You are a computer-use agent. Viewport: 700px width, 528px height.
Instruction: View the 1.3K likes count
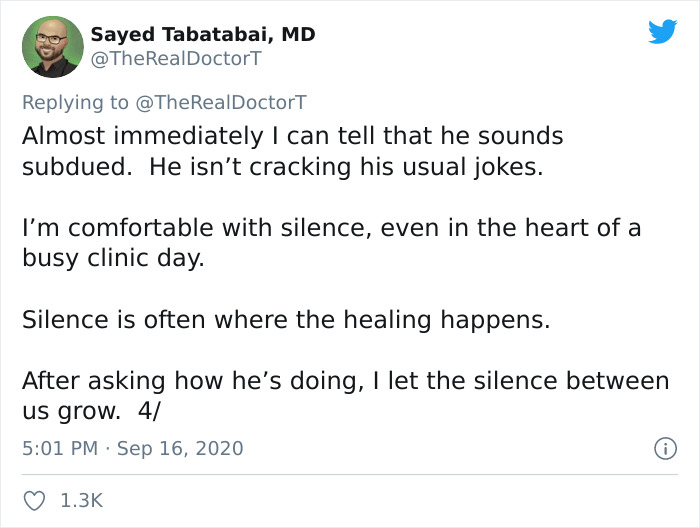(x=82, y=499)
